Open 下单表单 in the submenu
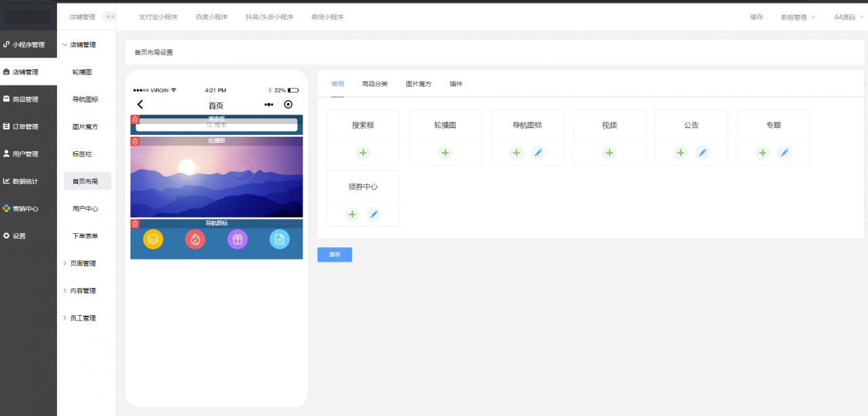868x416 pixels. [x=86, y=236]
